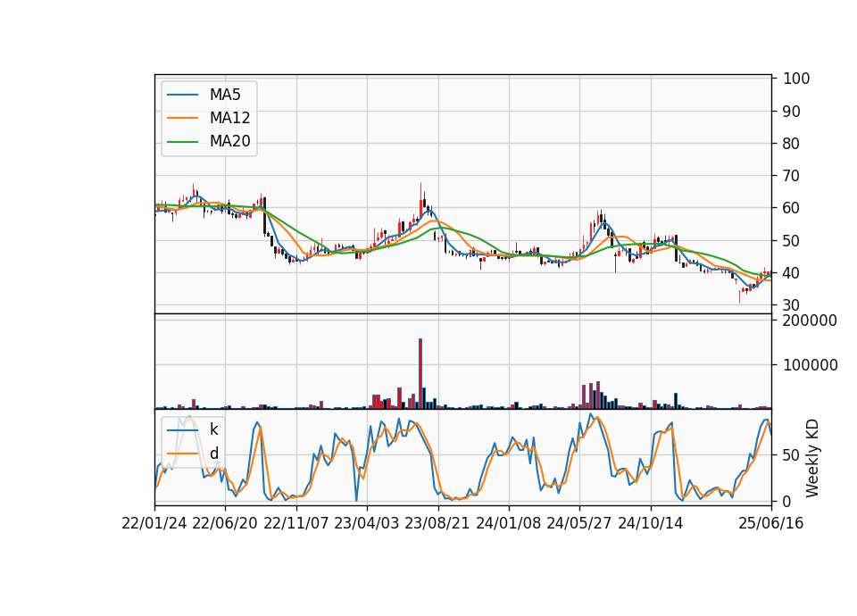Image resolution: width=857 pixels, height=616 pixels.
Task: Click the 25/06/16 date tick label
Action: click(770, 523)
